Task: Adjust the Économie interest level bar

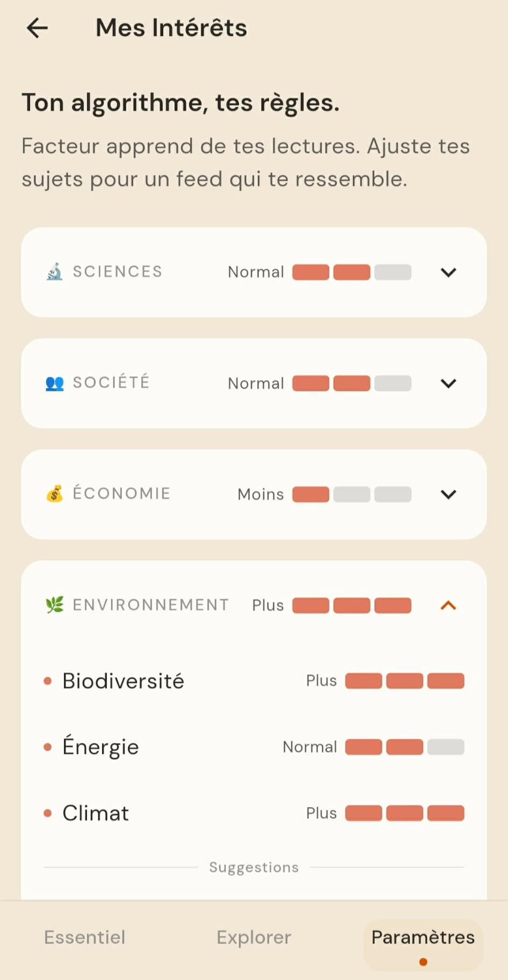Action: click(x=352, y=494)
